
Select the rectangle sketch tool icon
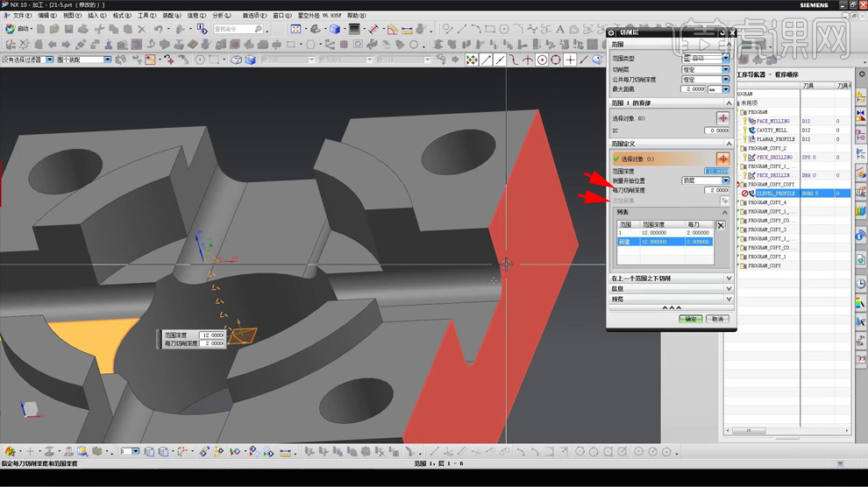click(490, 29)
